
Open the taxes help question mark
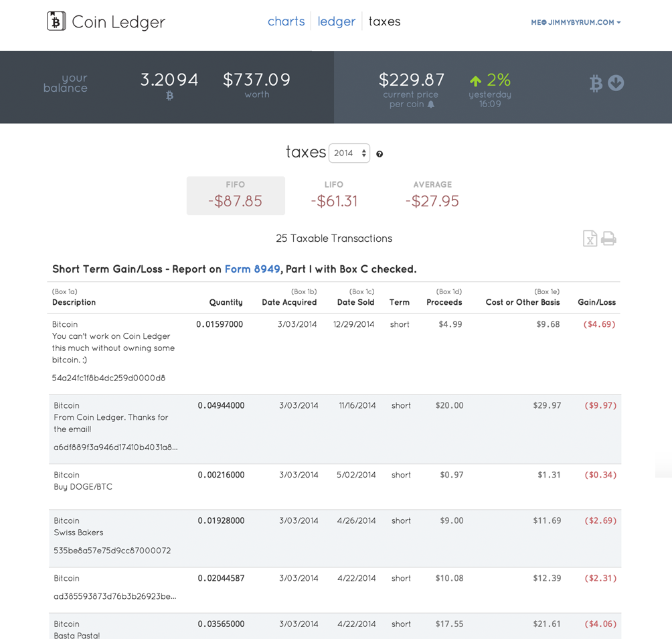click(380, 154)
